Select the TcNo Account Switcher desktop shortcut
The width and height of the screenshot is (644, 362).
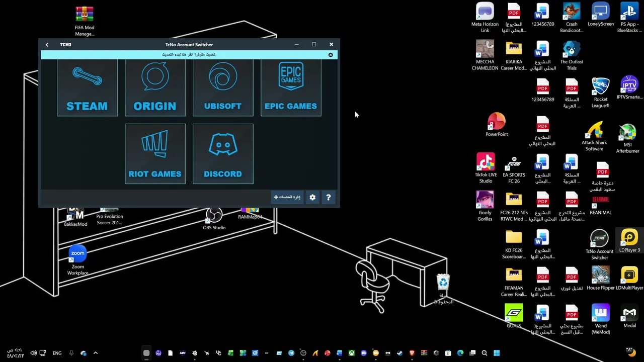point(599,245)
